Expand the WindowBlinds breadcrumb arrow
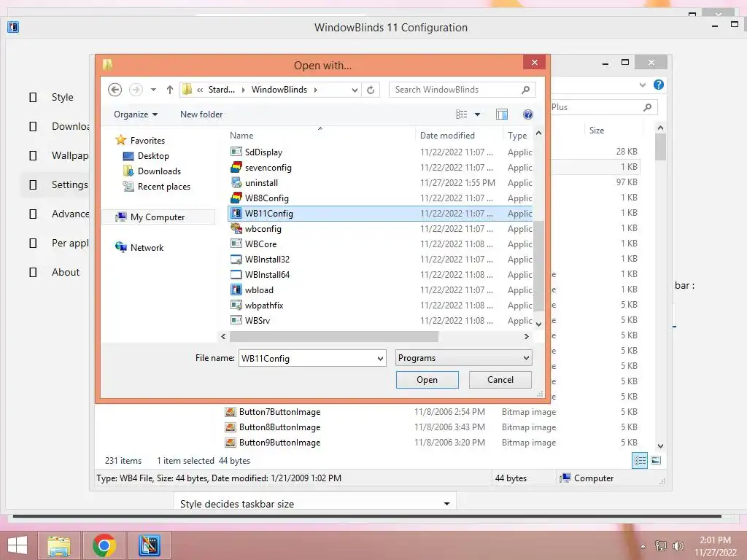The image size is (747, 560). tap(315, 90)
